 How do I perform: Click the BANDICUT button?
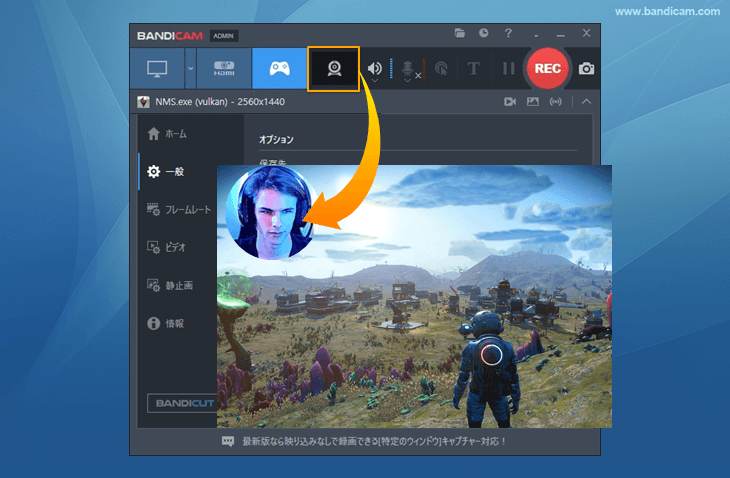(x=182, y=403)
